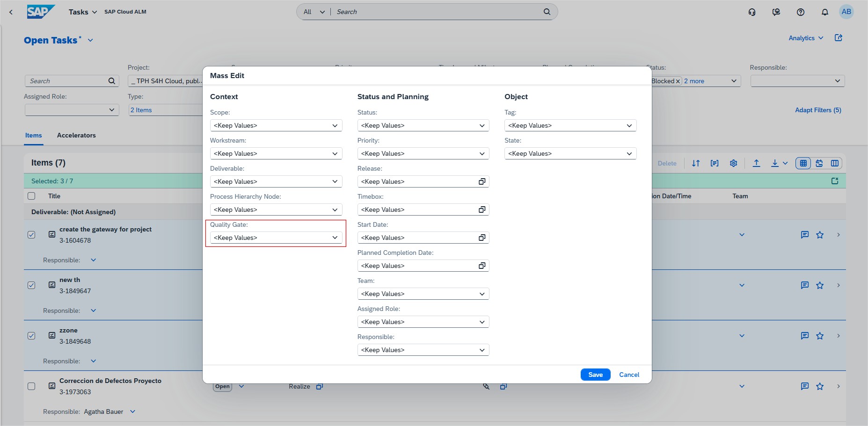
Task: Open Planned Completion Date value help icon
Action: pyautogui.click(x=481, y=266)
